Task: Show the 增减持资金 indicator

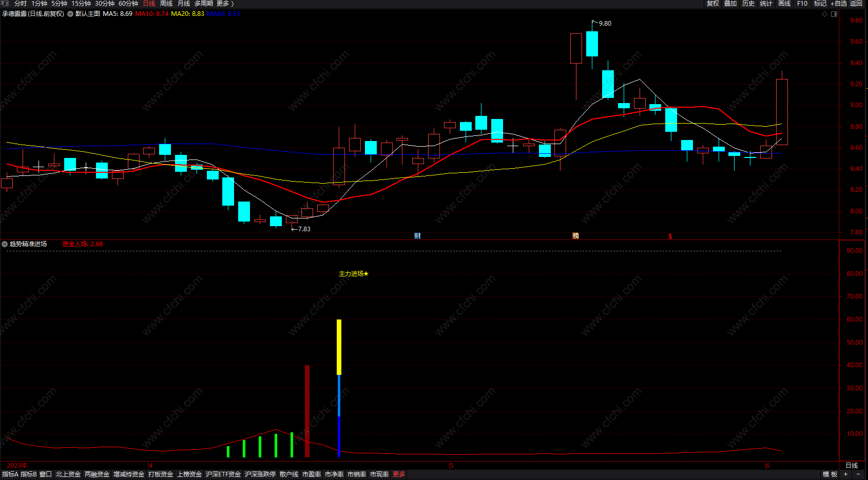Action: (x=129, y=474)
